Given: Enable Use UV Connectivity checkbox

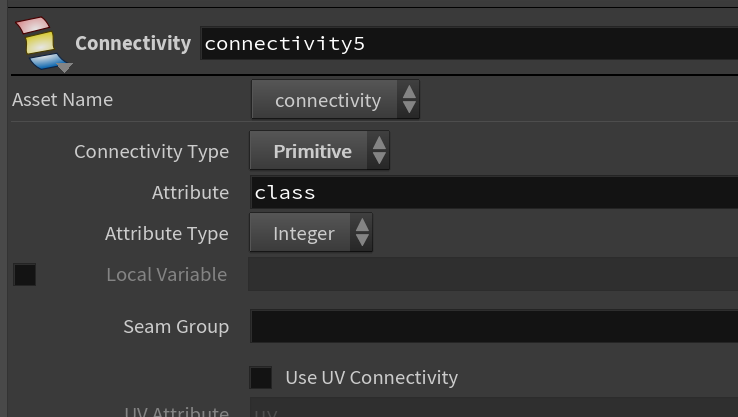Looking at the screenshot, I should click(260, 377).
